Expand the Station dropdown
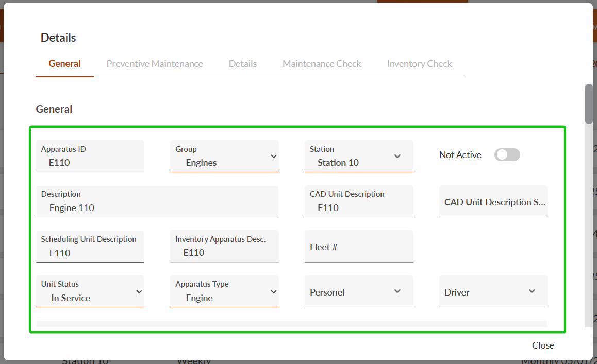The height and width of the screenshot is (364, 597). click(359, 157)
